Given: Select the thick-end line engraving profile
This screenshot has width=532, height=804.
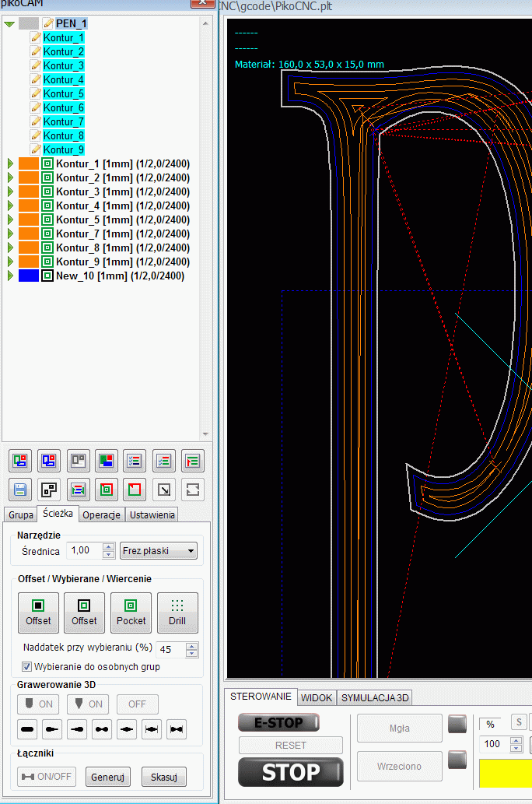Looking at the screenshot, I should pos(77,729).
